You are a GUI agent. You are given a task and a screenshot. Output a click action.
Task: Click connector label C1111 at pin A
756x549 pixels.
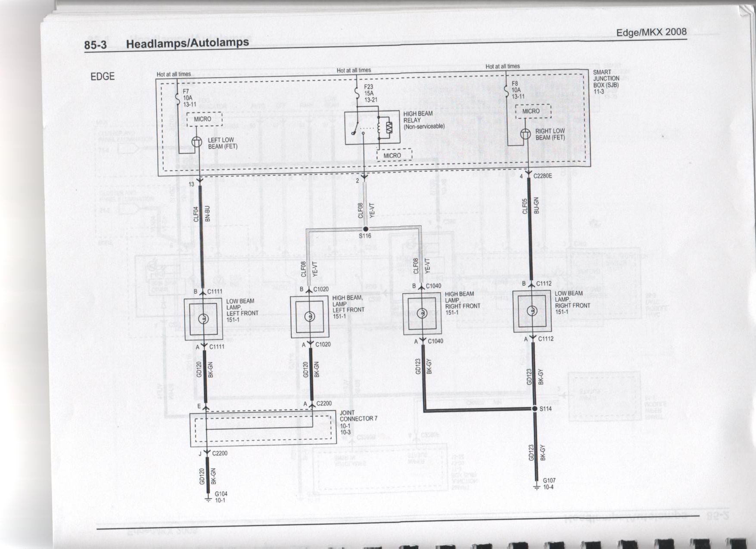pos(217,347)
